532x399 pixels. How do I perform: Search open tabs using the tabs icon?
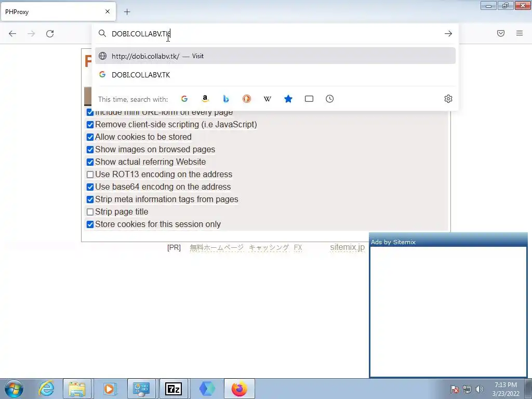click(309, 99)
